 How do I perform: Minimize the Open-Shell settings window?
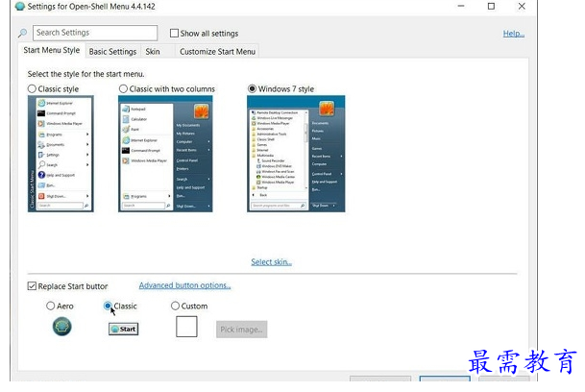pos(461,7)
